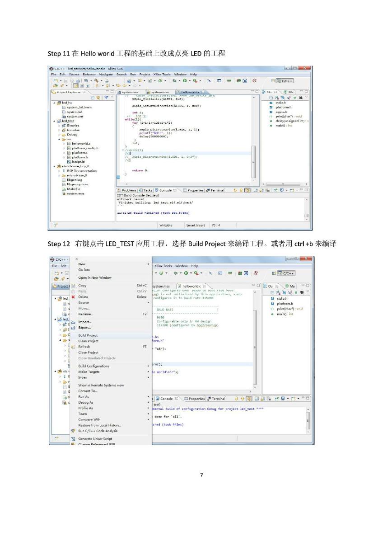Collapse the led_test project in top tree
The height and width of the screenshot is (555, 392).
coord(55,121)
